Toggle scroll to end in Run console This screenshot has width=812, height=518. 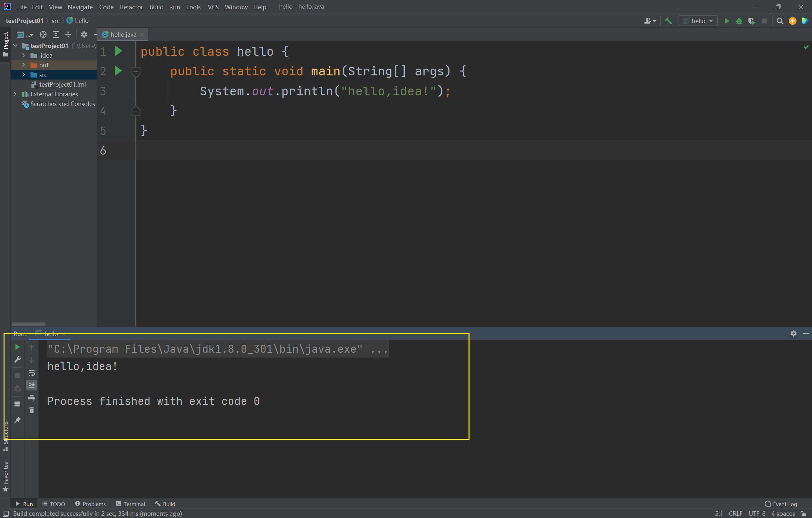click(31, 385)
